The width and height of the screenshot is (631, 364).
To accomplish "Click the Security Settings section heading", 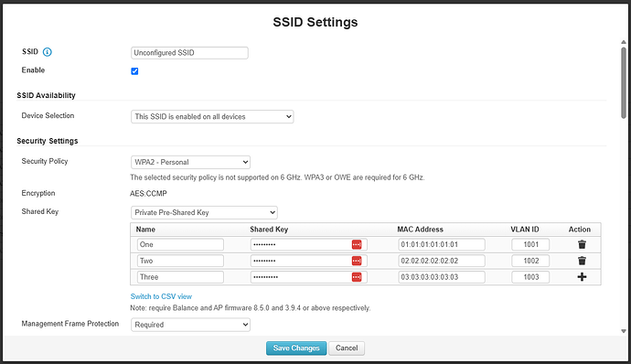I will tap(47, 141).
